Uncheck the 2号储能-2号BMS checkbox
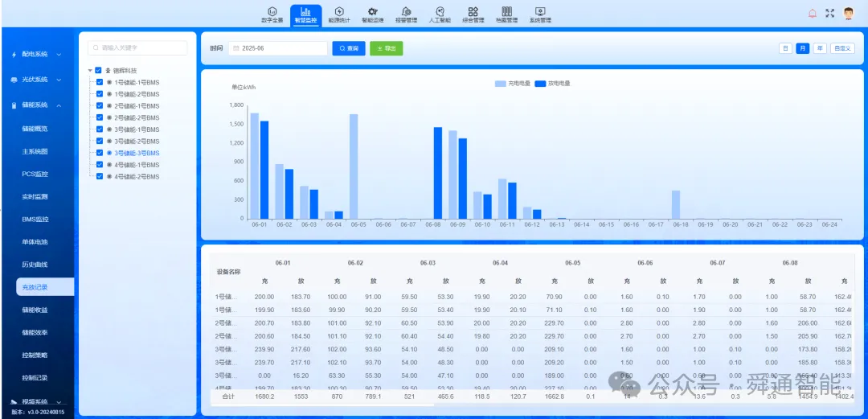The image size is (868, 419). pos(100,117)
